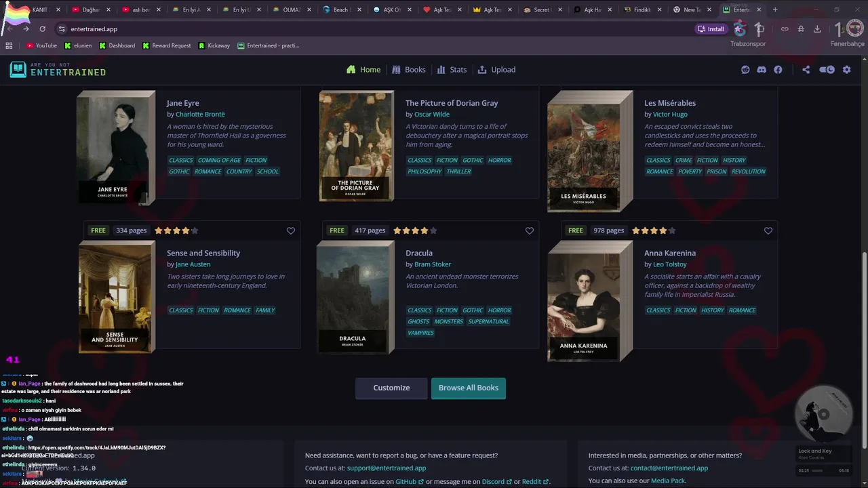Go to the Home menu item
Screen dimensions: 868x488
coord(363,70)
